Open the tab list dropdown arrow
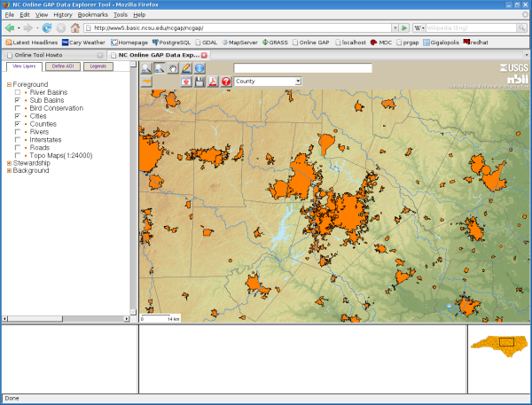The width and height of the screenshot is (532, 405). click(x=526, y=55)
